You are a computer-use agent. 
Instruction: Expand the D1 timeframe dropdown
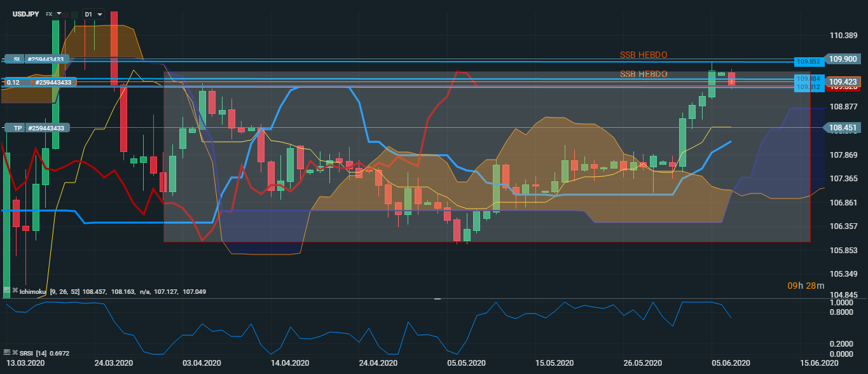tap(100, 13)
